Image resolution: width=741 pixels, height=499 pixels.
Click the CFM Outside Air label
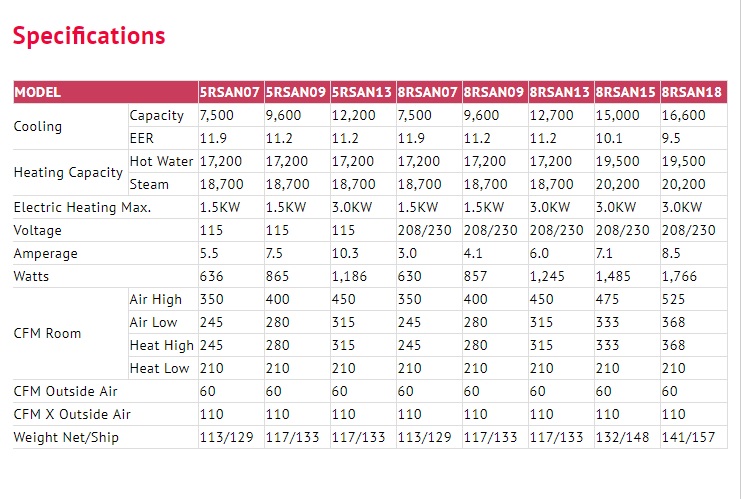pyautogui.click(x=65, y=392)
